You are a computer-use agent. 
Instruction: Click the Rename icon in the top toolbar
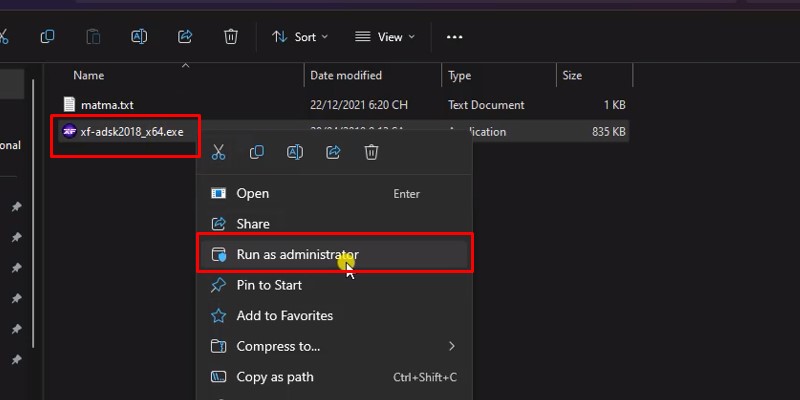coord(139,37)
